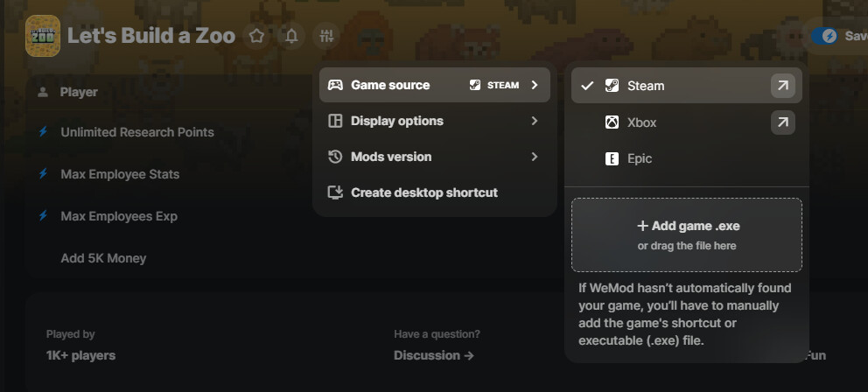
Task: Open Steam external launch arrow
Action: pos(782,86)
